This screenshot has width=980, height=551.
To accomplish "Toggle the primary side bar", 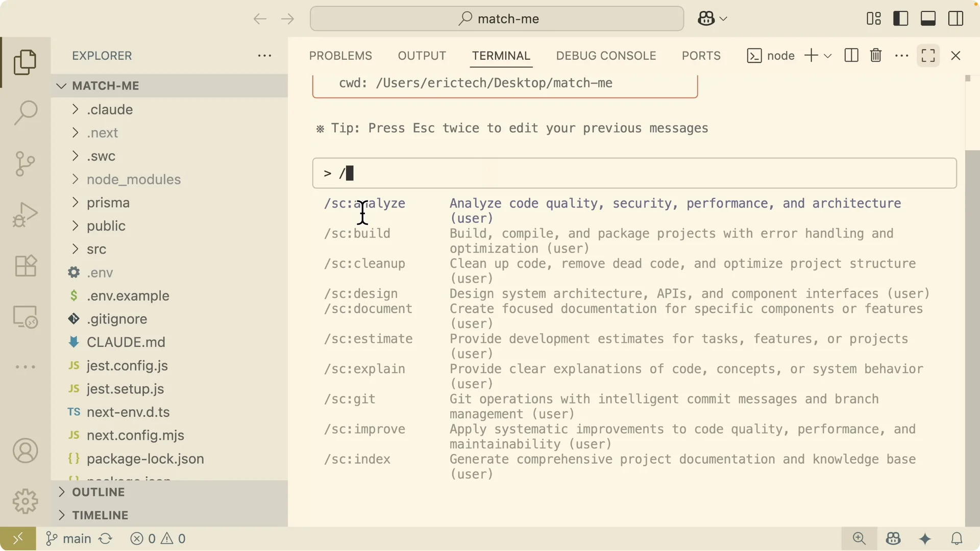I will (901, 19).
